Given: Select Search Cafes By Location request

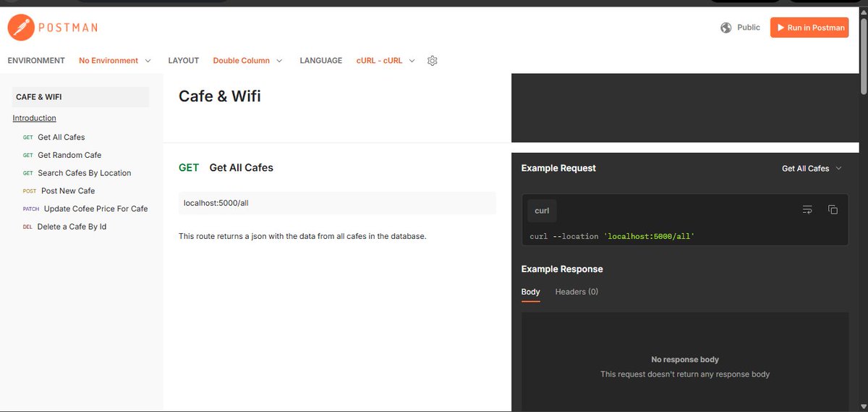Looking at the screenshot, I should 85,173.
